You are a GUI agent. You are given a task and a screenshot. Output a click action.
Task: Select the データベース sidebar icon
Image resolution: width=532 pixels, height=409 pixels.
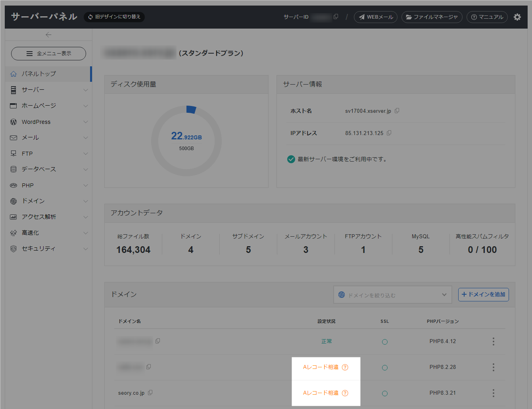(13, 169)
